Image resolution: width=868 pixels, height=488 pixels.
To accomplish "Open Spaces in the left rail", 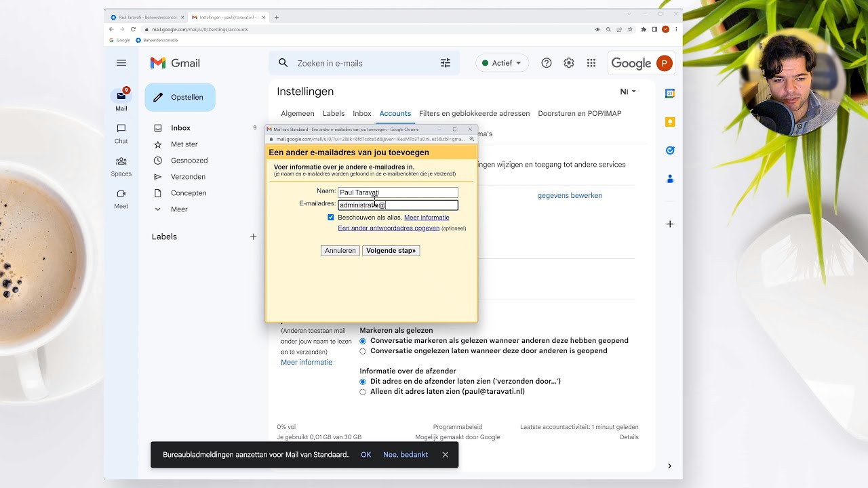I will pos(121,166).
